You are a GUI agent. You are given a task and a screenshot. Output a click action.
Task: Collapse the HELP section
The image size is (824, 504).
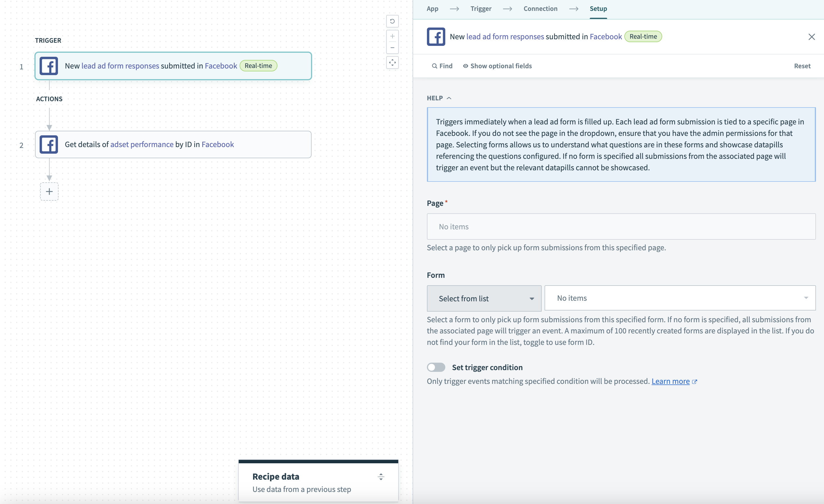(448, 98)
